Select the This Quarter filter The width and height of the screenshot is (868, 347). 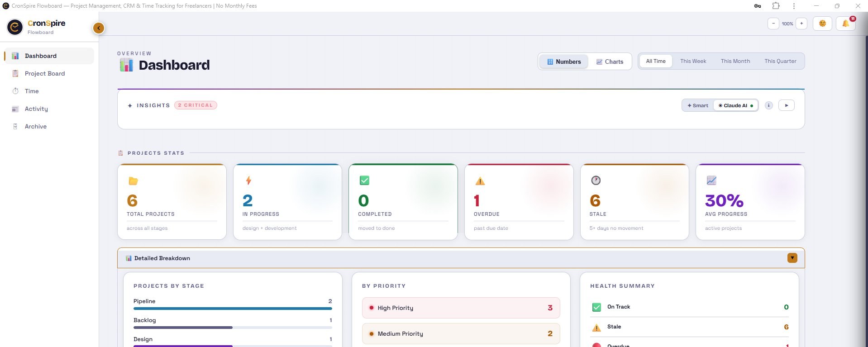tap(780, 61)
